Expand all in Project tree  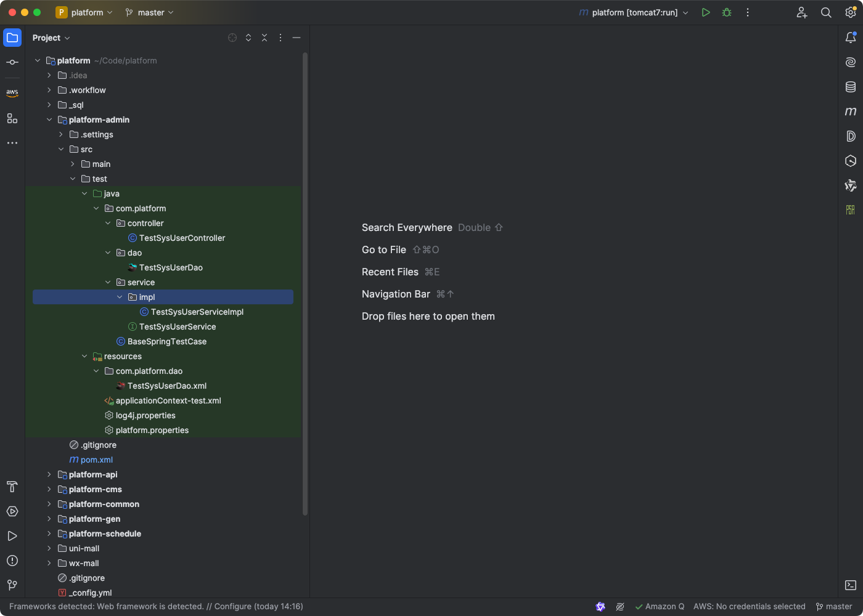248,38
